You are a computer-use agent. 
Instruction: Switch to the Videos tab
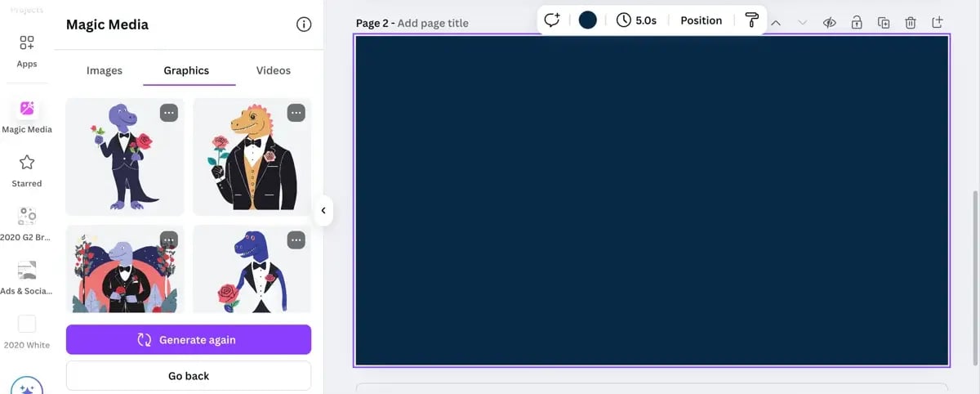(274, 70)
